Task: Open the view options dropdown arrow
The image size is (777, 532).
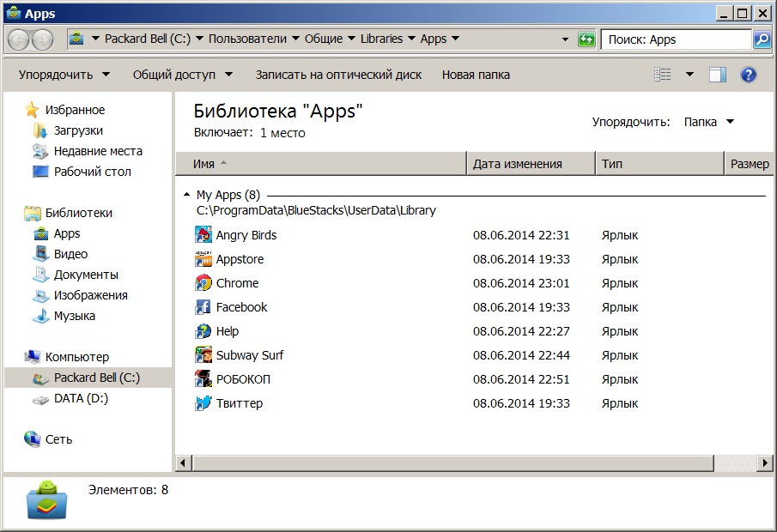Action: [x=689, y=75]
